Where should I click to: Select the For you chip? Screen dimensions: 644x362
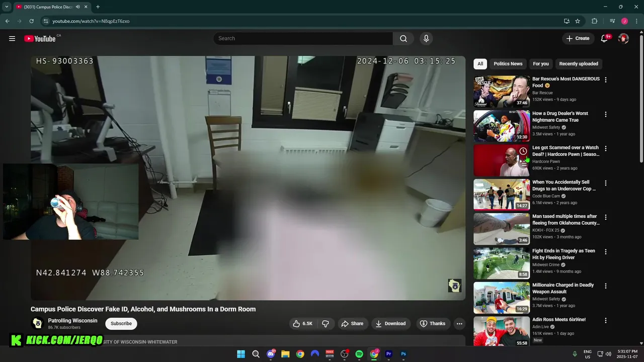pyautogui.click(x=541, y=64)
